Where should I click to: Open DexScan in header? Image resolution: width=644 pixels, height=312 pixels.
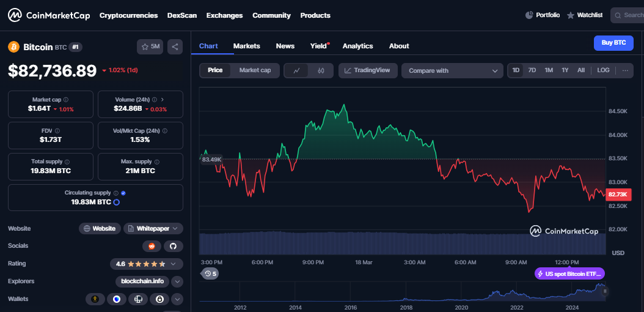[182, 15]
